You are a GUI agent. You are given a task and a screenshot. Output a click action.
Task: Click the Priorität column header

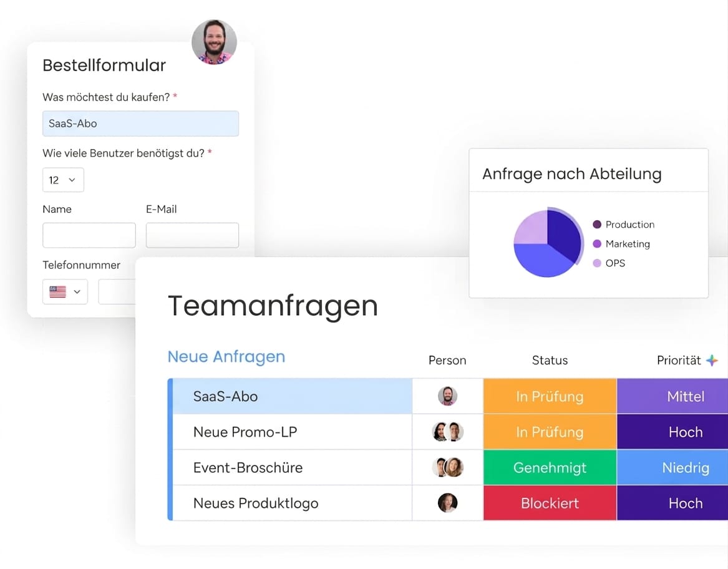click(x=679, y=361)
